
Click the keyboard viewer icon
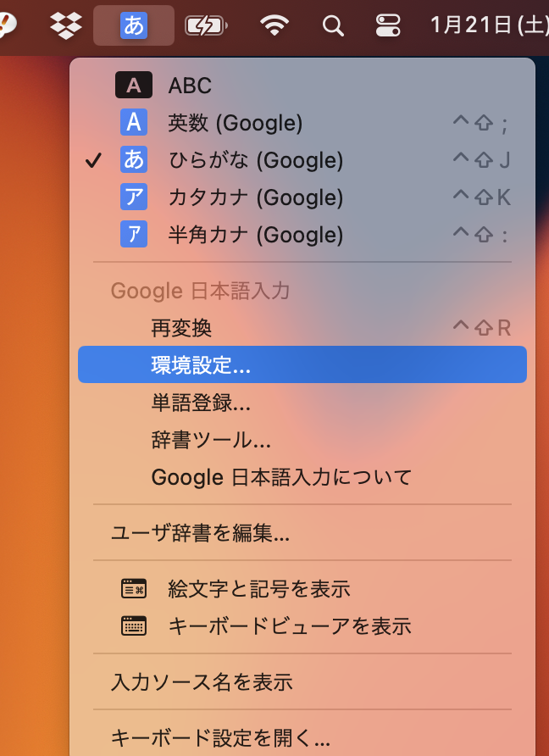pyautogui.click(x=134, y=626)
